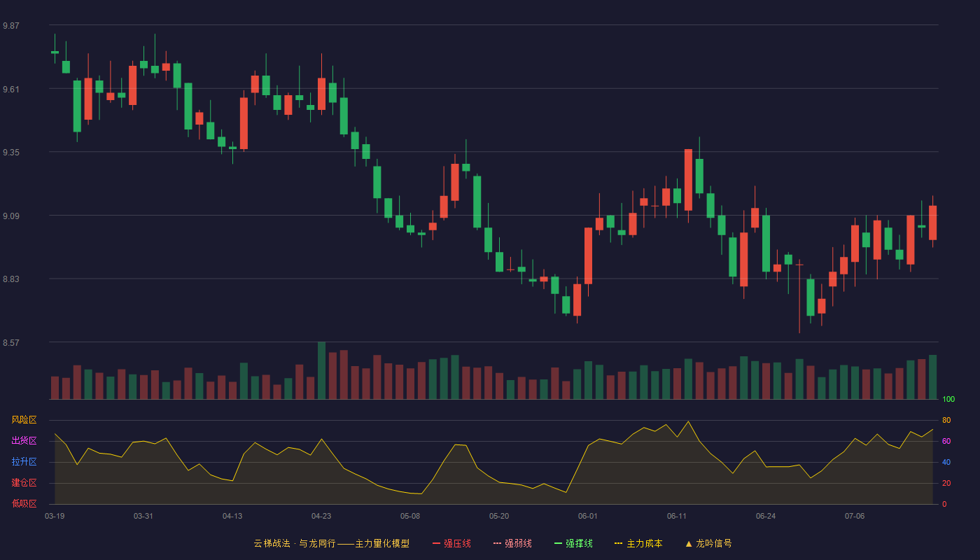Image resolution: width=980 pixels, height=560 pixels.
Task: Click the red 强压线 legend line marker
Action: pyautogui.click(x=437, y=543)
